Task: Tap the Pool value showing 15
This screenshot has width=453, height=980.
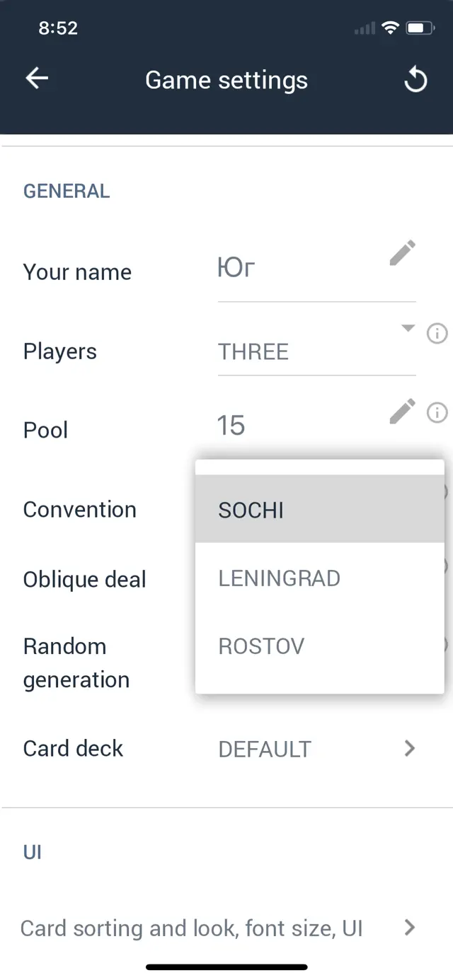Action: tap(231, 425)
